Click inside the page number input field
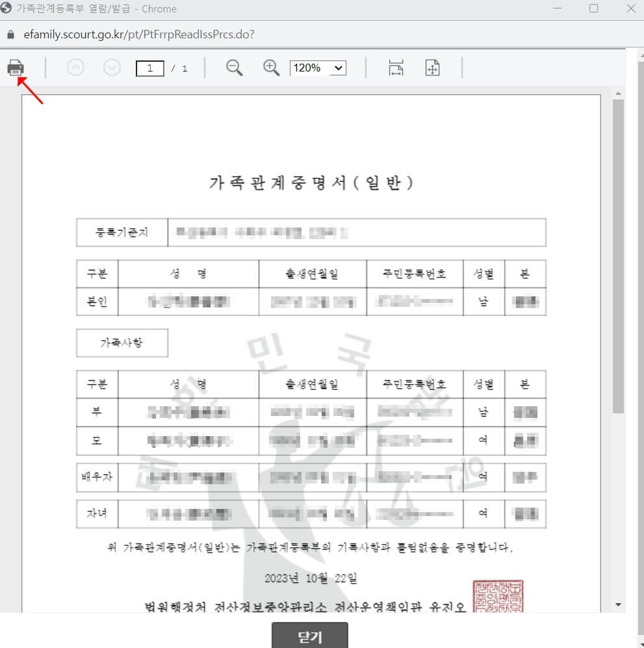This screenshot has width=644, height=648. click(x=149, y=68)
